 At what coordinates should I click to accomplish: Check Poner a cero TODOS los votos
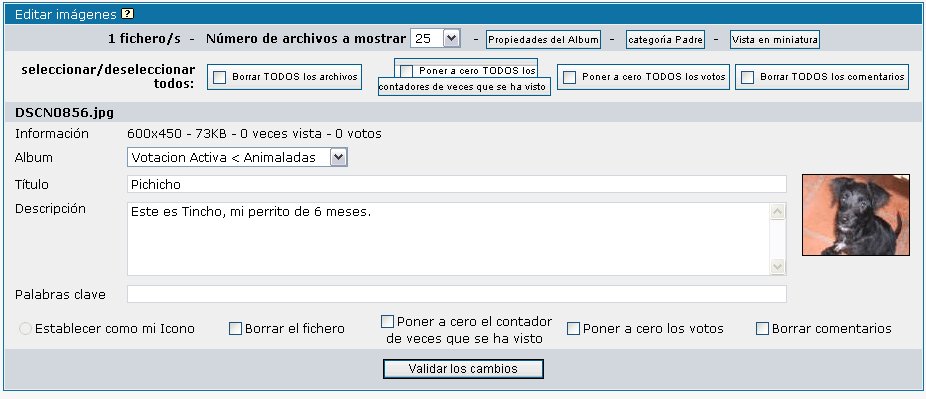570,77
